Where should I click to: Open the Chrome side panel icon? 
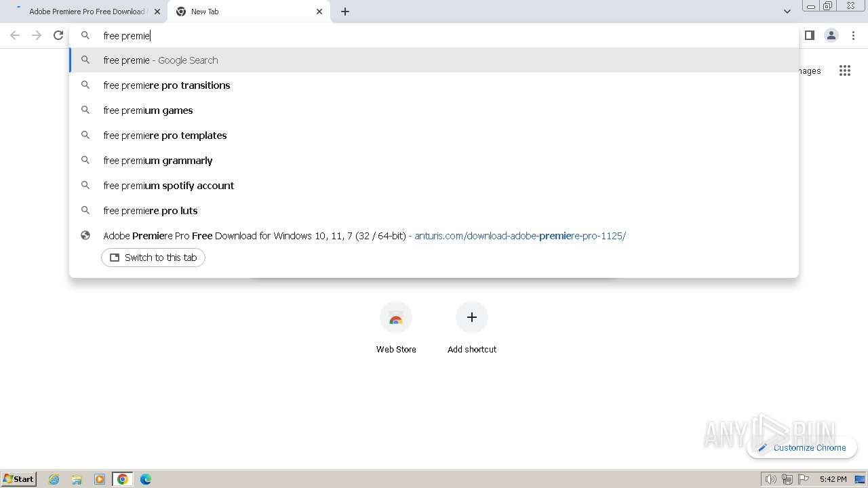click(x=809, y=35)
